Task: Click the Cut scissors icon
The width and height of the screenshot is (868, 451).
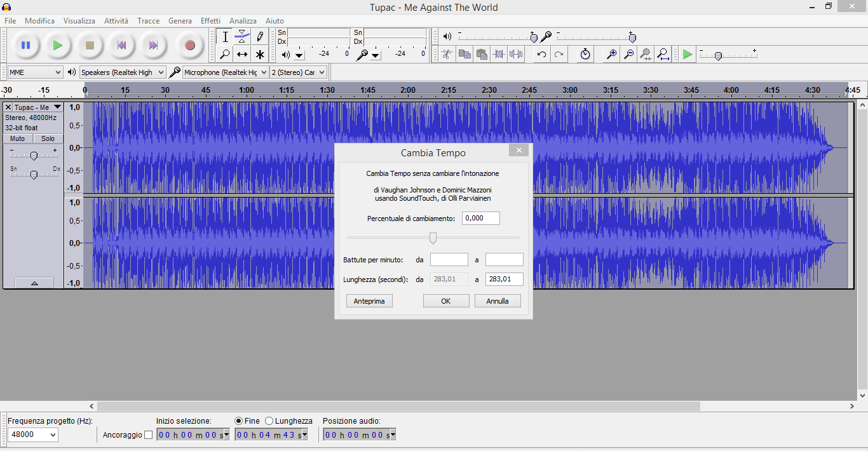Action: 447,55
